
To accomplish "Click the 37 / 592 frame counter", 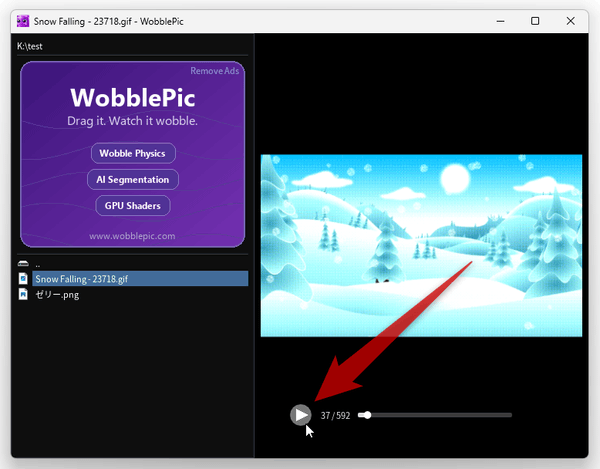I will tap(335, 415).
